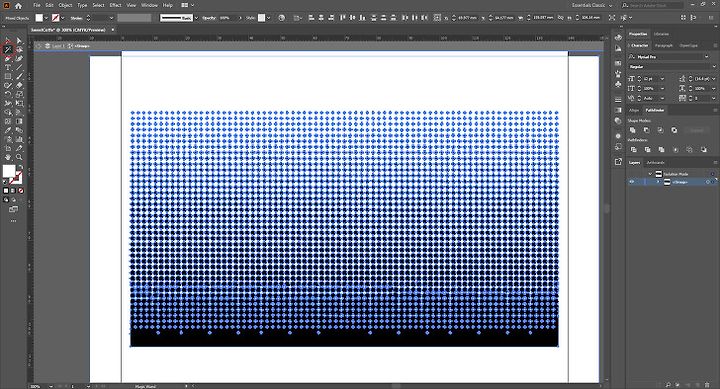Open the stroke profile Basic dropdown
The height and width of the screenshot is (389, 720).
[197, 18]
